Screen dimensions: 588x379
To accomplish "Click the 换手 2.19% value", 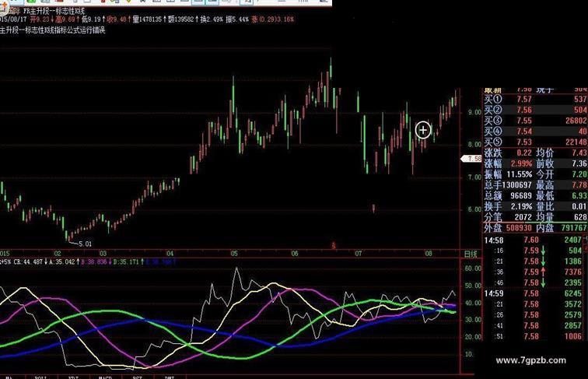I will click(x=521, y=206).
